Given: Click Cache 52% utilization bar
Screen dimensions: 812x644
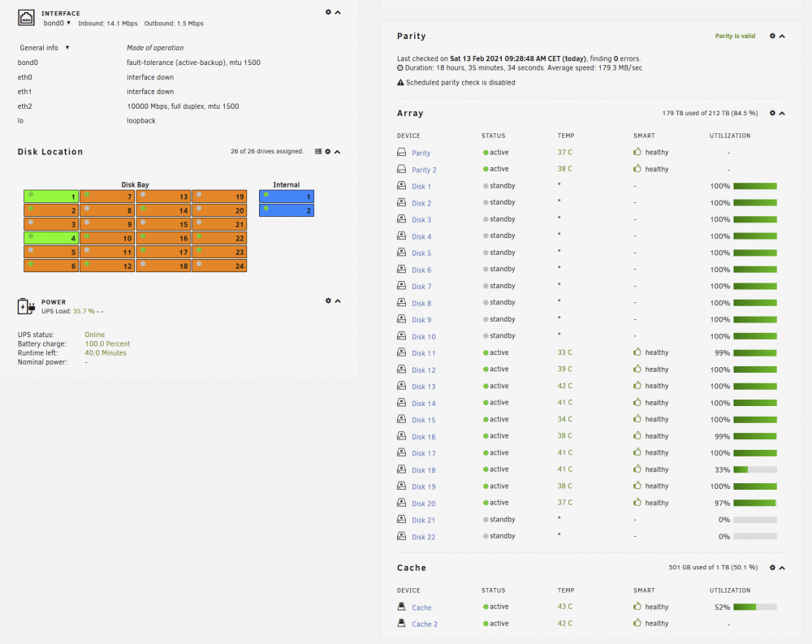Looking at the screenshot, I should pyautogui.click(x=755, y=607).
